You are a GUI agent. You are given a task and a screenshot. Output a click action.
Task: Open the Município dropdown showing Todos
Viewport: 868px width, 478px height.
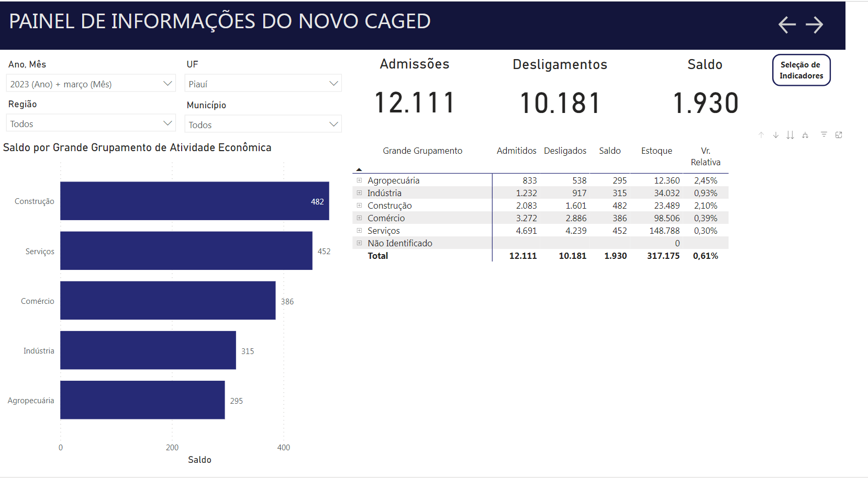point(263,124)
